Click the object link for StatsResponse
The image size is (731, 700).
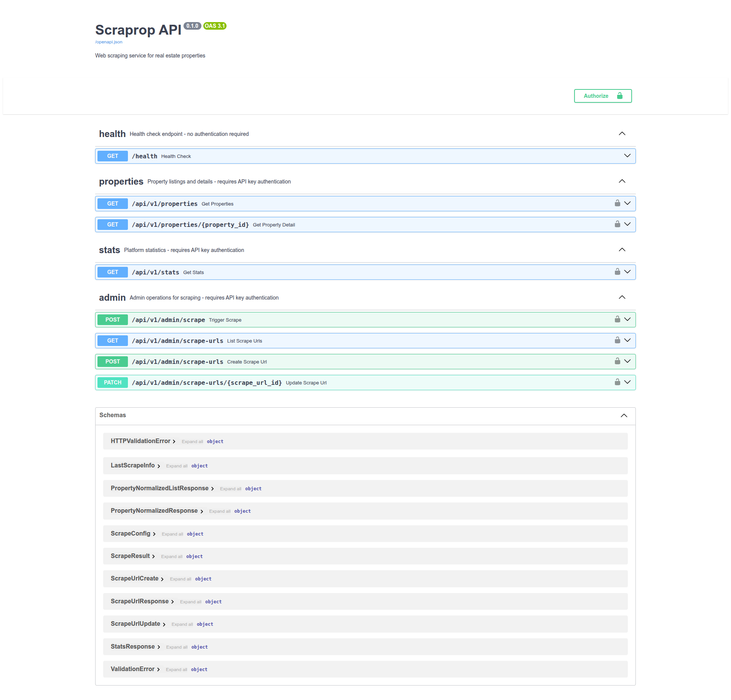[x=200, y=647]
